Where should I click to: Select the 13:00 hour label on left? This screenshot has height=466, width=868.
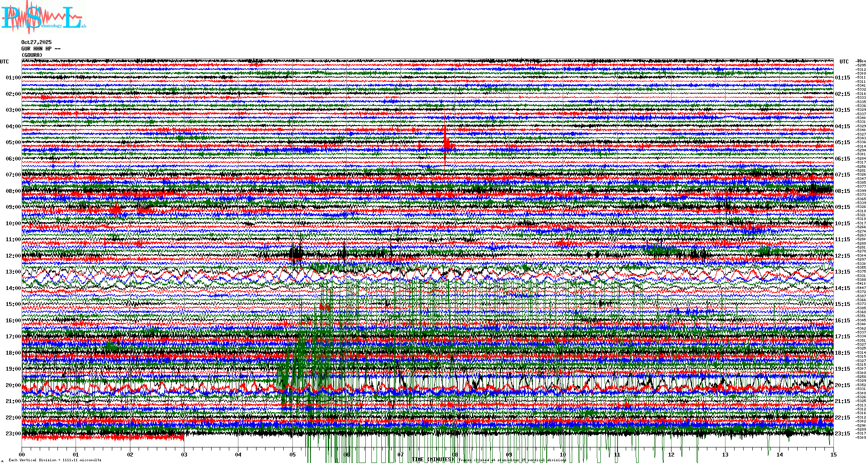click(13, 272)
